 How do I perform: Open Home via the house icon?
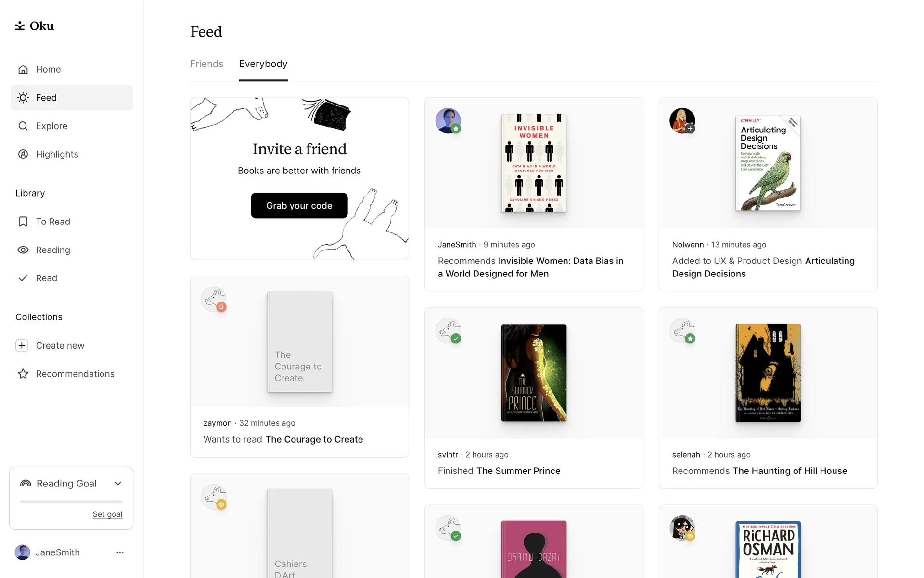point(23,69)
